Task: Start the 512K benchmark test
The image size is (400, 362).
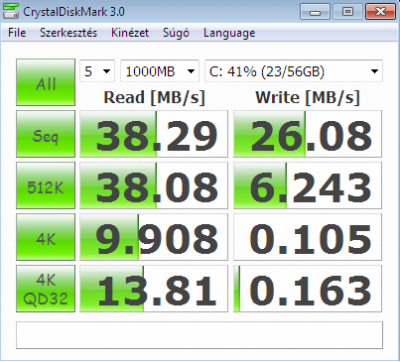Action: [46, 186]
